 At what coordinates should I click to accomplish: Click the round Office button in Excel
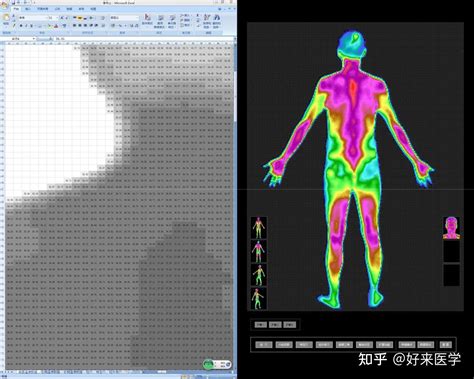point(4,5)
